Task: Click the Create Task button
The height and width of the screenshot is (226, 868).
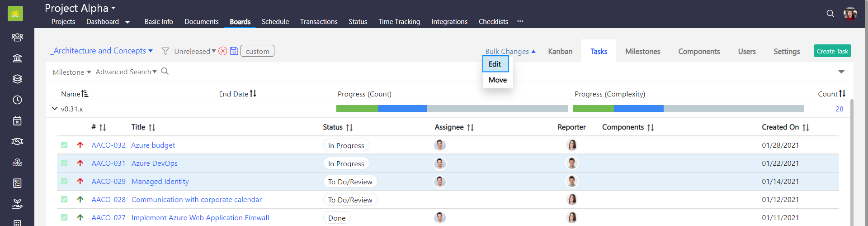Action: (832, 51)
